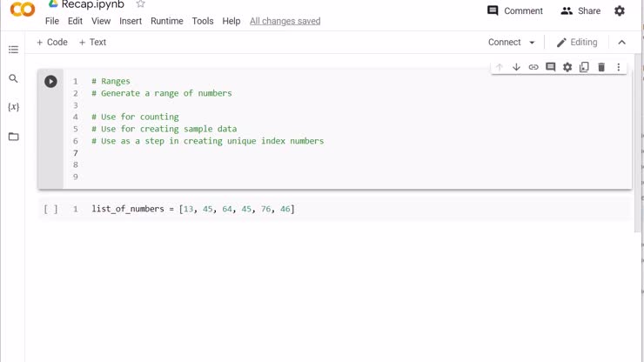Open the Tools menu
Image resolution: width=644 pixels, height=362 pixels.
pyautogui.click(x=203, y=21)
